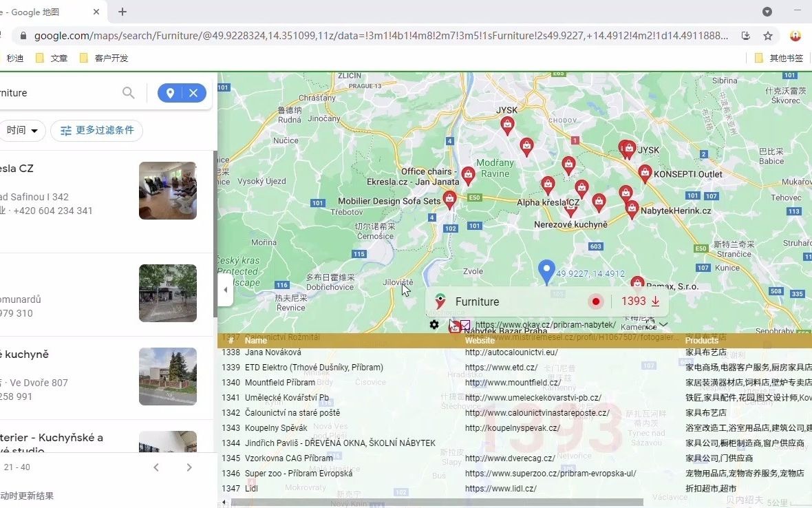Click the red record dot in Furniture panel
The width and height of the screenshot is (812, 508).
[595, 301]
